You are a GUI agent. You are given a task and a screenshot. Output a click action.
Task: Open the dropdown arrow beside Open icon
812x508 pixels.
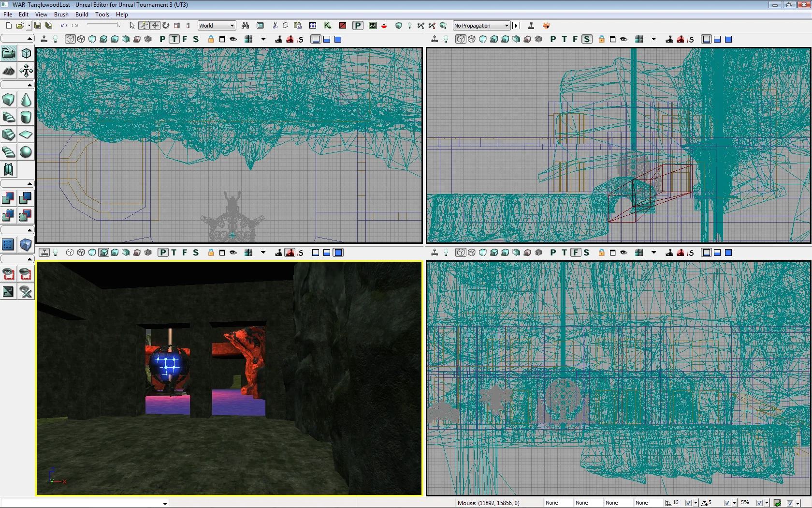[29, 26]
